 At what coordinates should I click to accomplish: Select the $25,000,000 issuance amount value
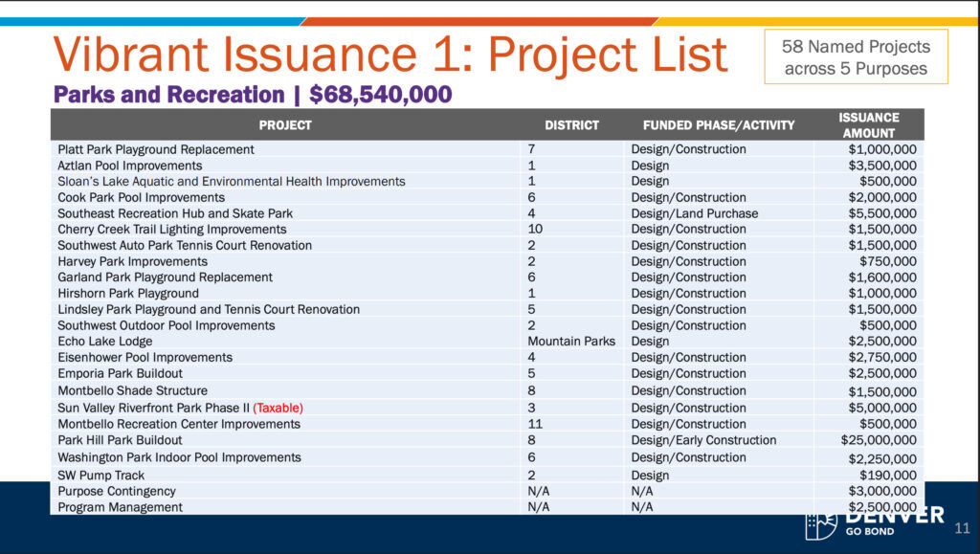click(879, 440)
